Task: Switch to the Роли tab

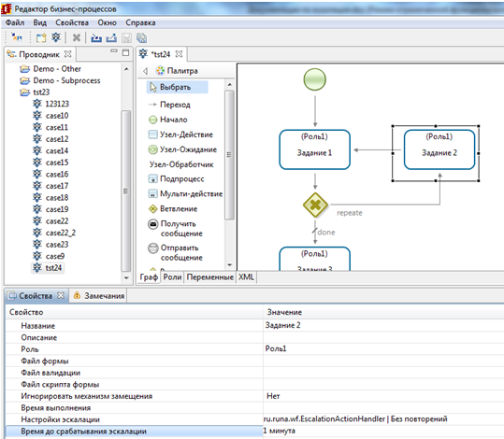Action: [172, 277]
